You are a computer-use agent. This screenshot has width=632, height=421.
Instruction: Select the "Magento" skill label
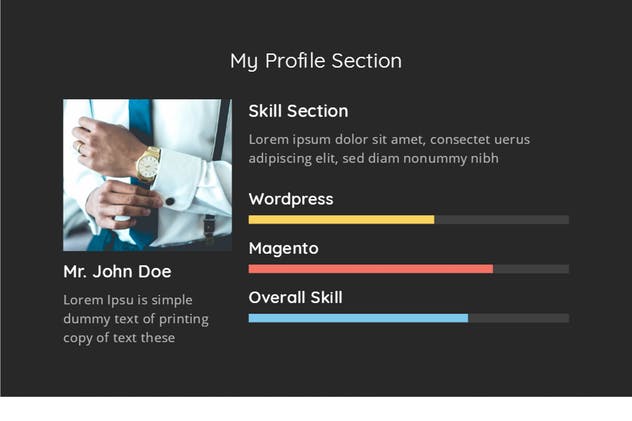(x=283, y=248)
